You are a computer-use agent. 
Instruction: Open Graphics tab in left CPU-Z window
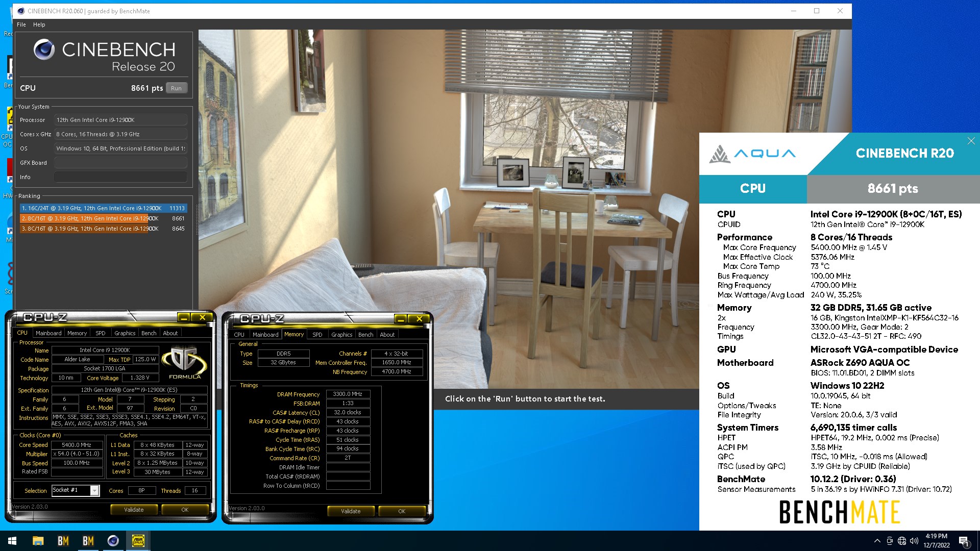pos(125,333)
